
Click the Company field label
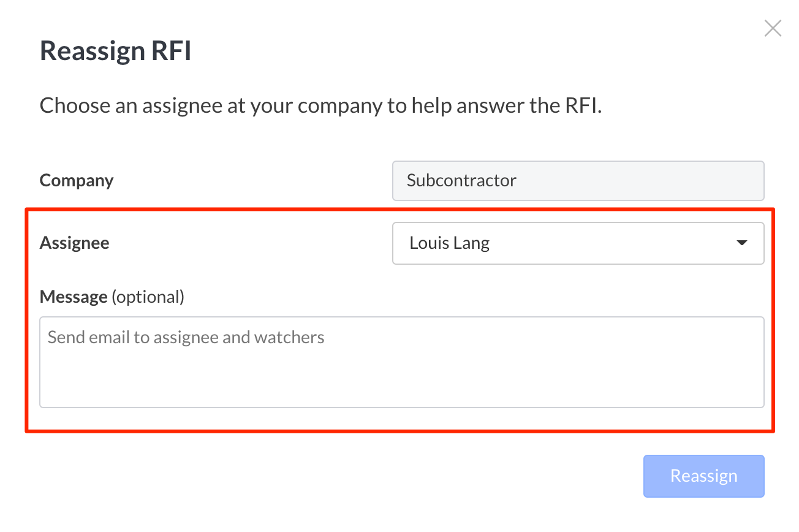77,181
